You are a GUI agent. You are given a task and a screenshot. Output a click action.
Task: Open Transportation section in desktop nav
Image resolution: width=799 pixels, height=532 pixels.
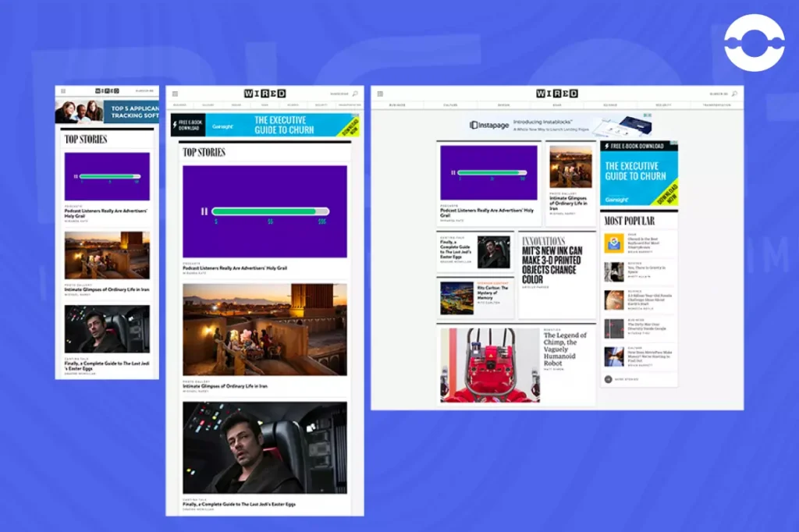tap(716, 105)
